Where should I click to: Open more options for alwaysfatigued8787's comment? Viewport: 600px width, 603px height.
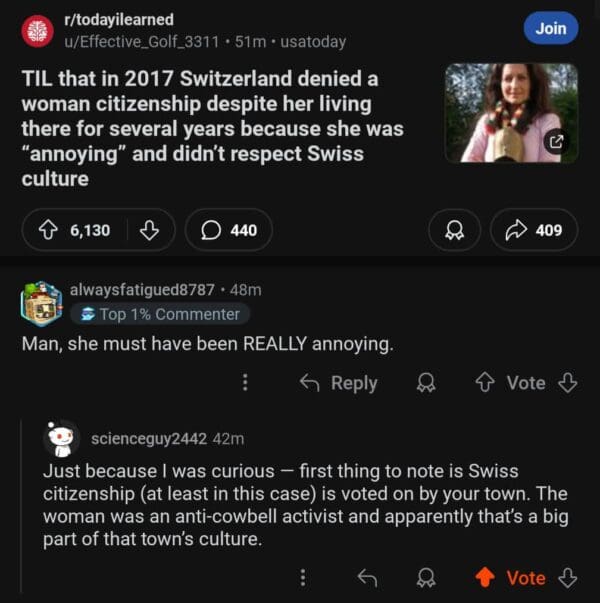coord(245,383)
